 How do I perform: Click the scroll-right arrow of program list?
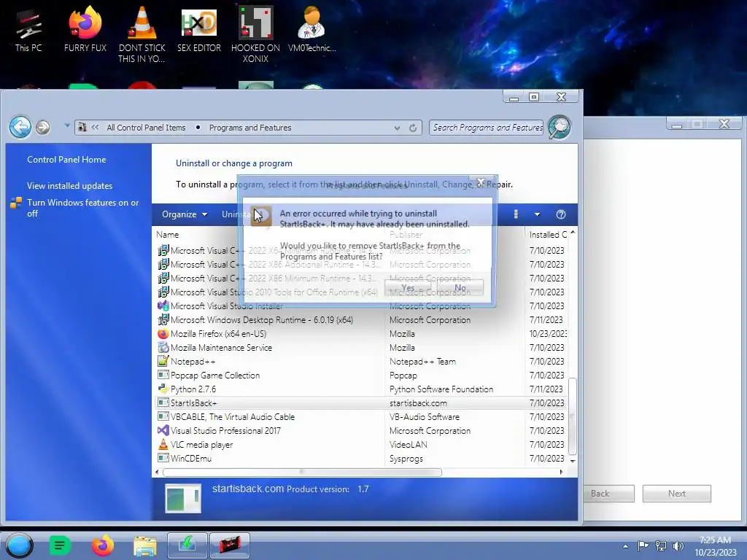pyautogui.click(x=561, y=472)
